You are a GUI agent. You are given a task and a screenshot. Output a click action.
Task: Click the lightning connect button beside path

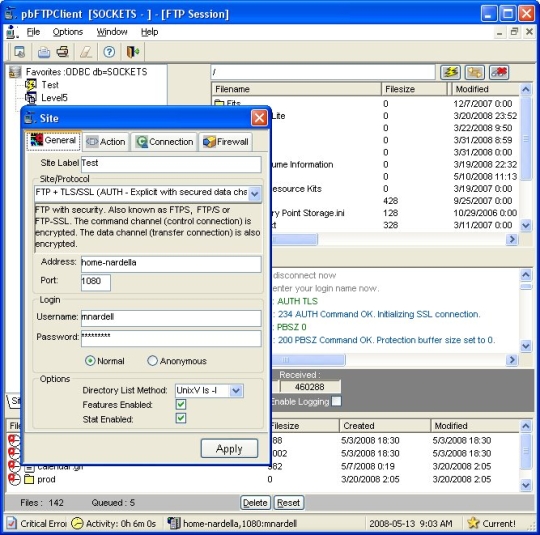[x=450, y=72]
